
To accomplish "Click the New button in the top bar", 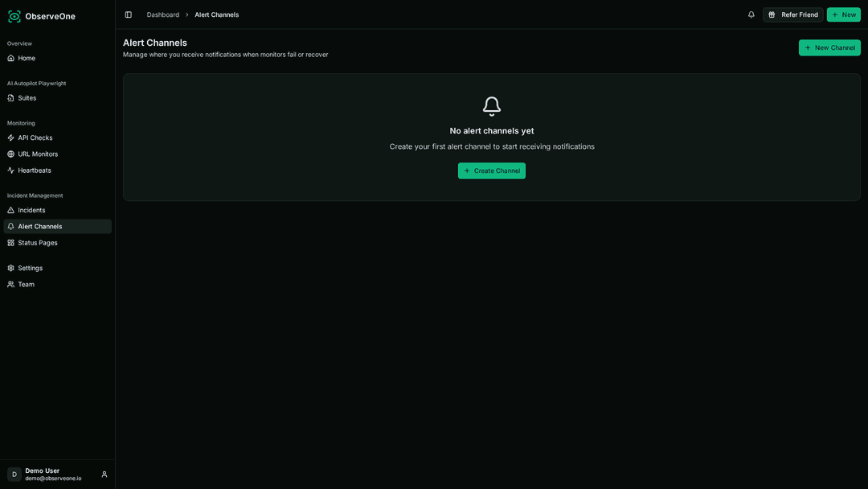I will pyautogui.click(x=844, y=15).
